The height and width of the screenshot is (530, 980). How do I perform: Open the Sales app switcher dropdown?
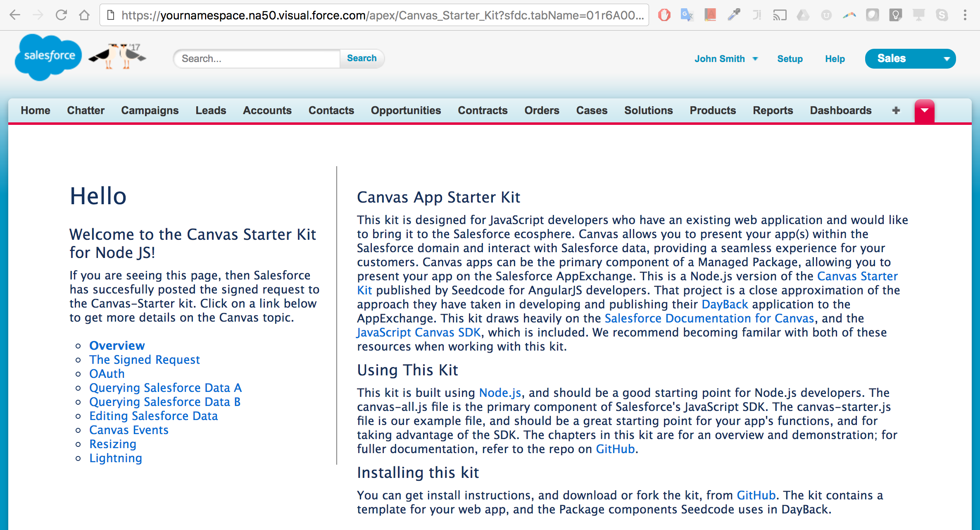(910, 59)
